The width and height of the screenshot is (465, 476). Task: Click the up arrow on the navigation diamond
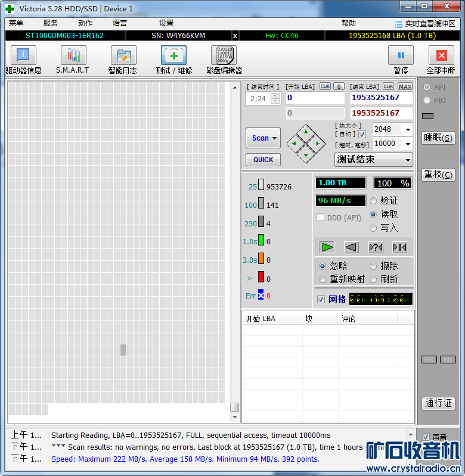(x=306, y=132)
